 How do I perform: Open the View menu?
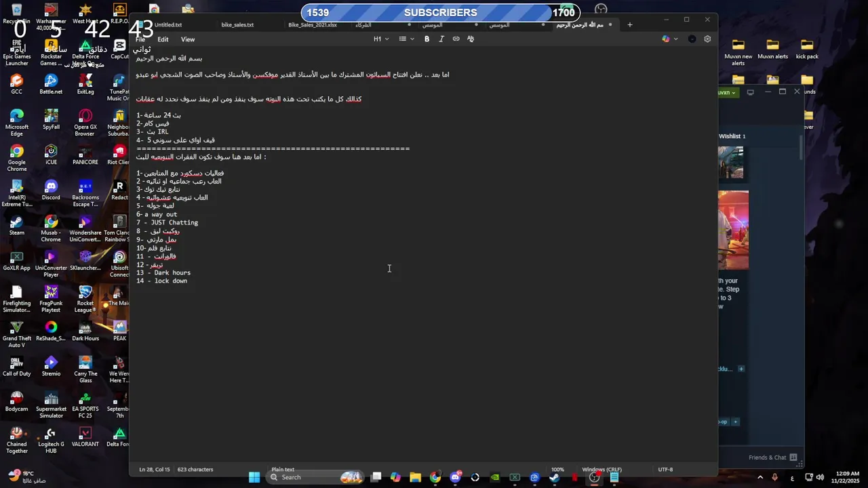(188, 39)
